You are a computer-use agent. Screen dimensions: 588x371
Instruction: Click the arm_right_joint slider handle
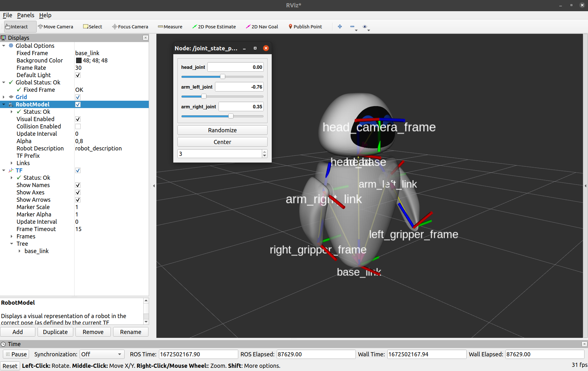[231, 116]
